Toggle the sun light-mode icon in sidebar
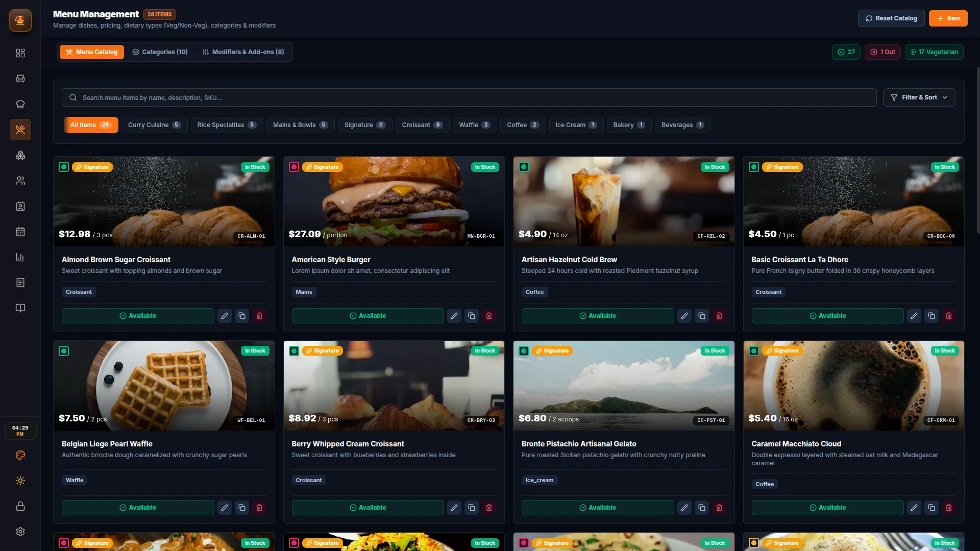Screen dimensions: 980x551 [20, 481]
